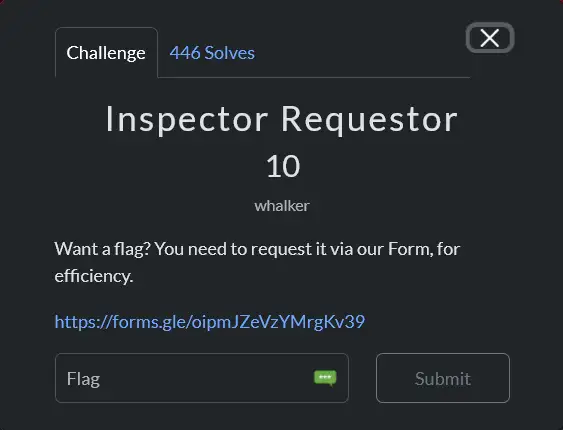The width and height of the screenshot is (563, 430).
Task: Click the Submit button
Action: click(x=443, y=378)
